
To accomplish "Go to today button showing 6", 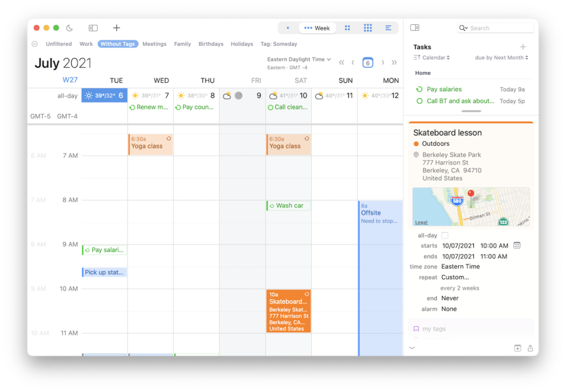I will pyautogui.click(x=368, y=63).
